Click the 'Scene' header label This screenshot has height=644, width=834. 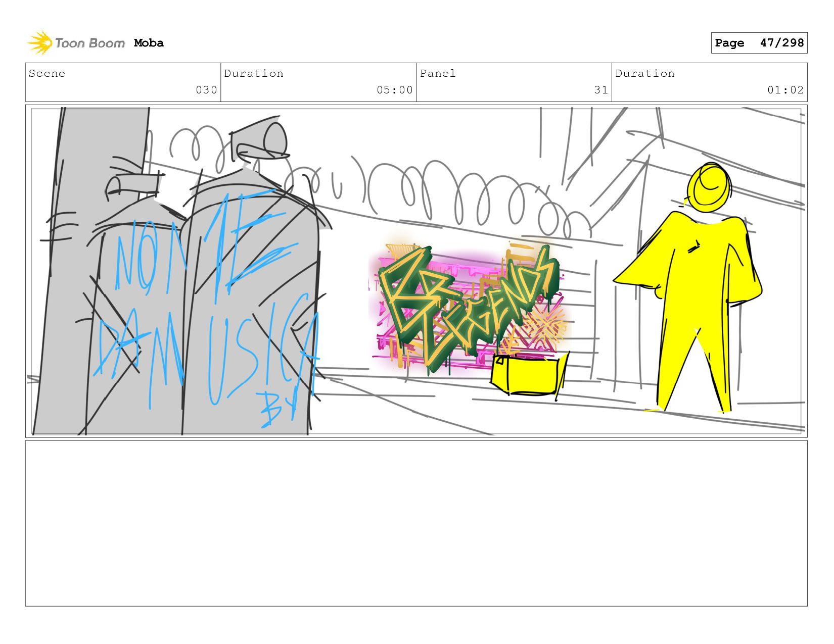point(47,73)
